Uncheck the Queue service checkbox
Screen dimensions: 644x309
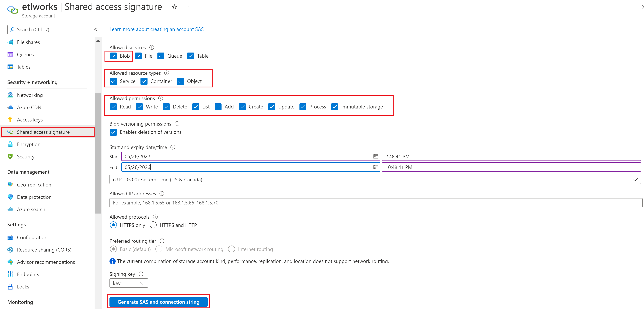click(x=161, y=56)
